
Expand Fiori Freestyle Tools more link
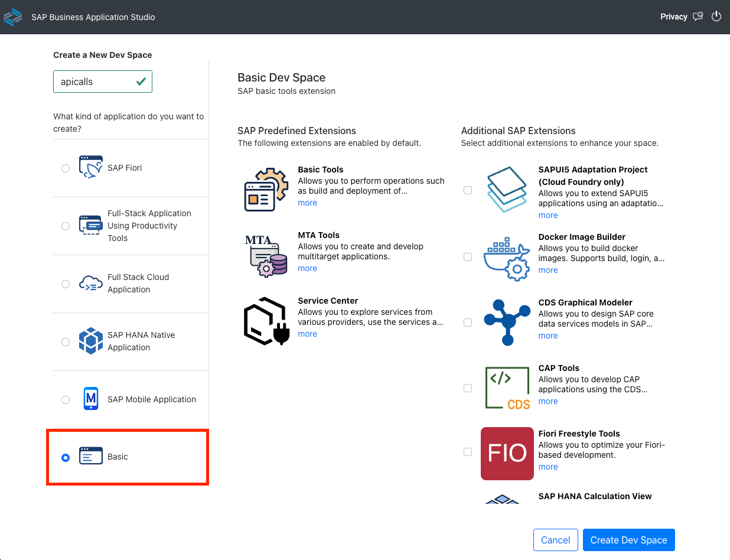pos(548,467)
